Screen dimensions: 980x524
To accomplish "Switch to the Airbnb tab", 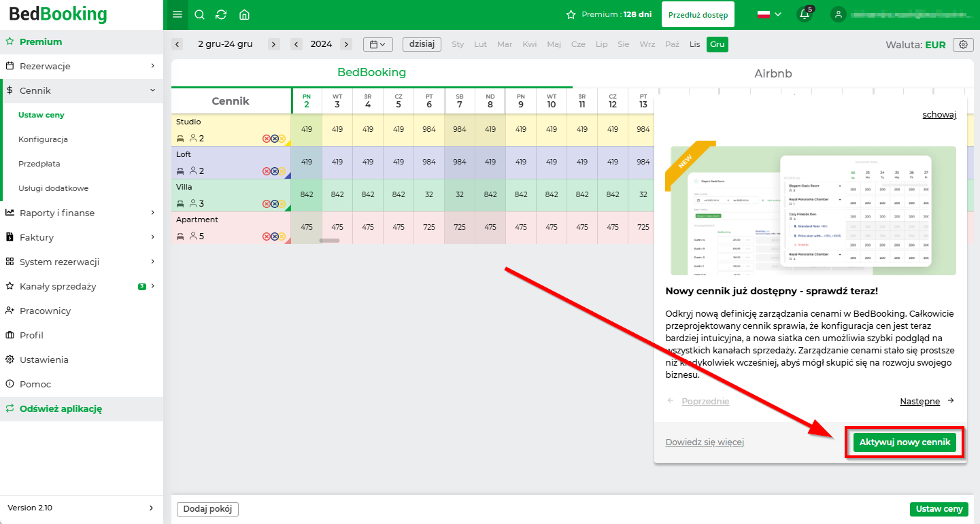I will [773, 73].
